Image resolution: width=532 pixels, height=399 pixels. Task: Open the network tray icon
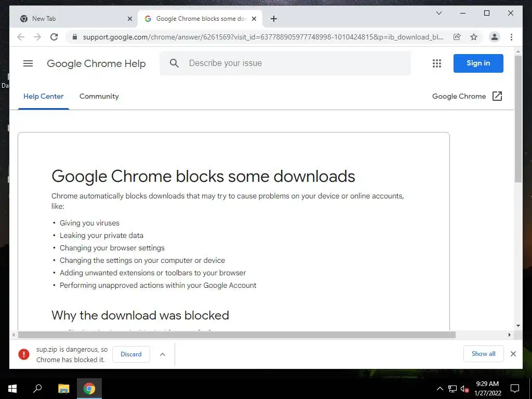tap(453, 389)
